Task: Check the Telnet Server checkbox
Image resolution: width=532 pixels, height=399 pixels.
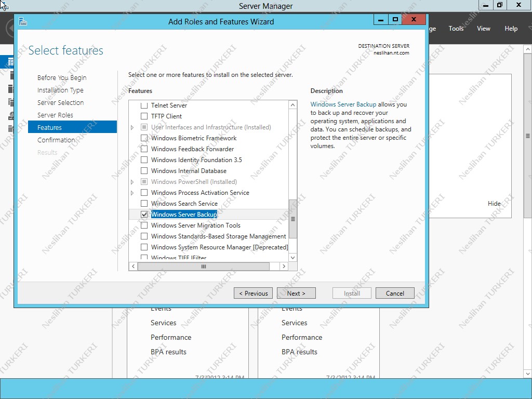Action: [144, 104]
